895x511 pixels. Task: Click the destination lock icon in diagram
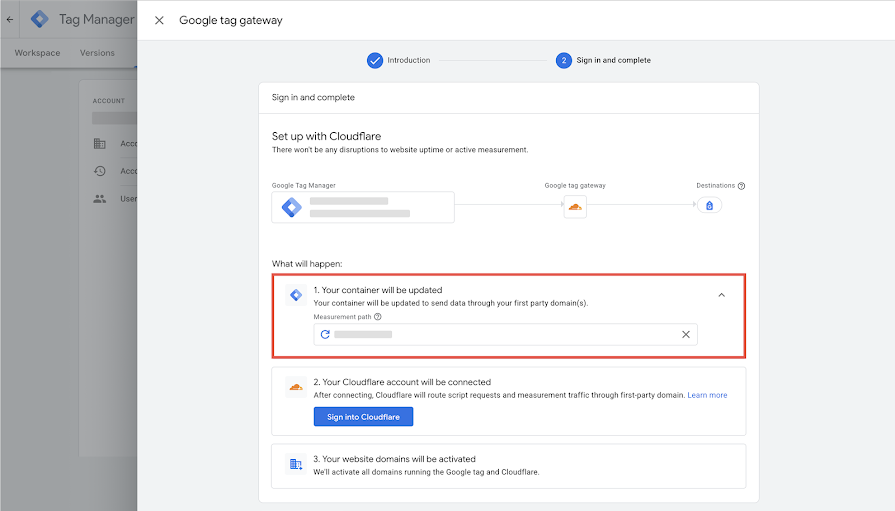coord(709,206)
